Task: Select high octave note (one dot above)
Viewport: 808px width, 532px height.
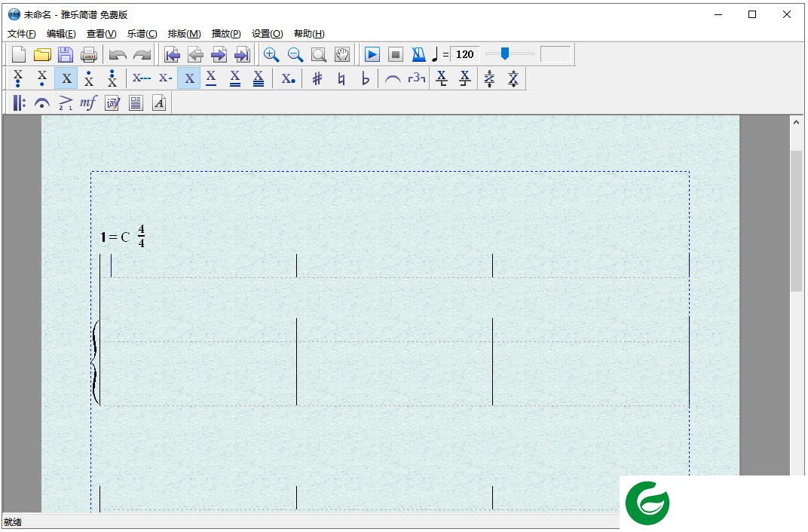Action: tap(89, 78)
